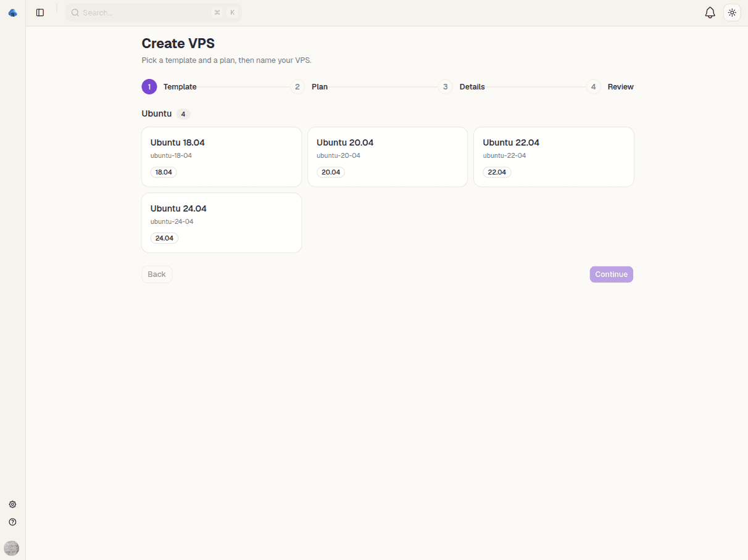Select the Ubuntu 24.04 template card

pos(222,223)
